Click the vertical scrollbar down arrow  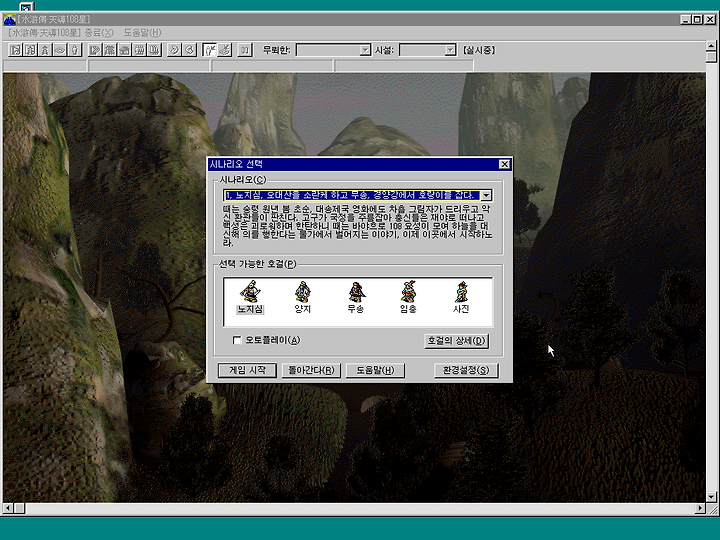click(711, 497)
